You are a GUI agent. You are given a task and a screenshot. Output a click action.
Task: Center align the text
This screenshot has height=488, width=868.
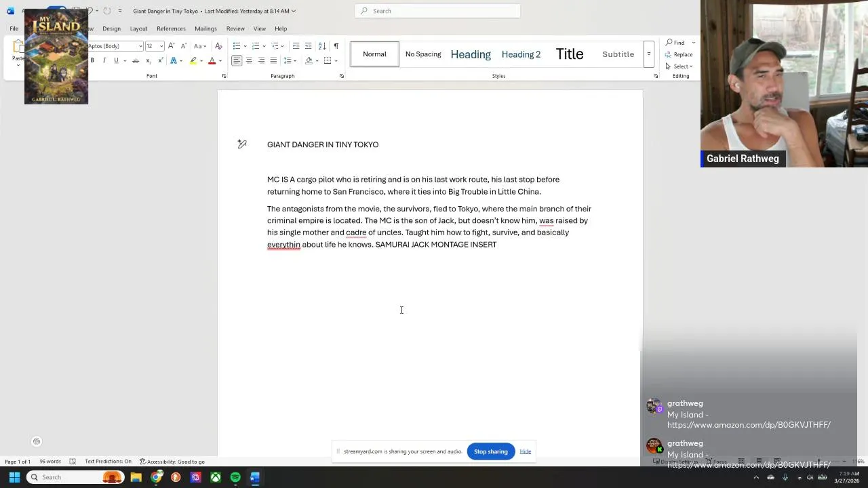[249, 61]
